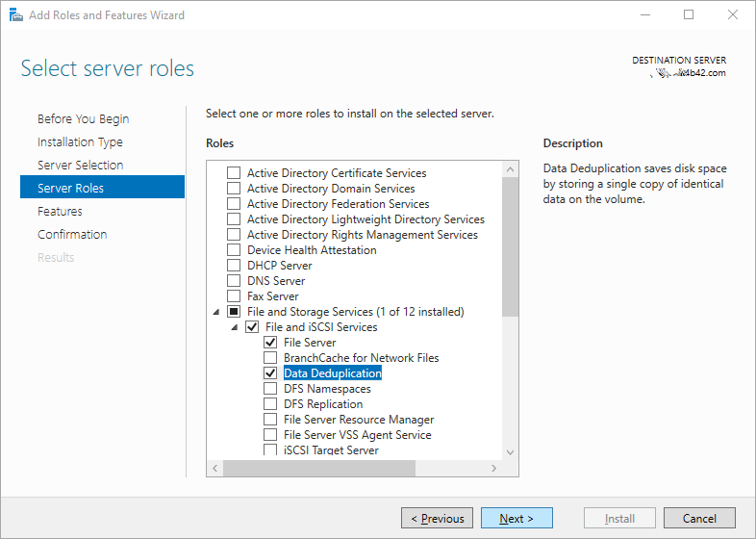This screenshot has width=756, height=539.
Task: Click the horizontal scroll right arrow
Action: point(493,468)
